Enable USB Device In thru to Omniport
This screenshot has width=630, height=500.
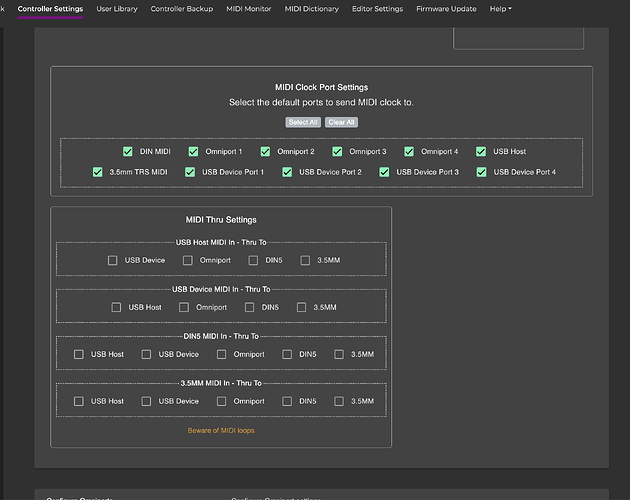coord(184,307)
